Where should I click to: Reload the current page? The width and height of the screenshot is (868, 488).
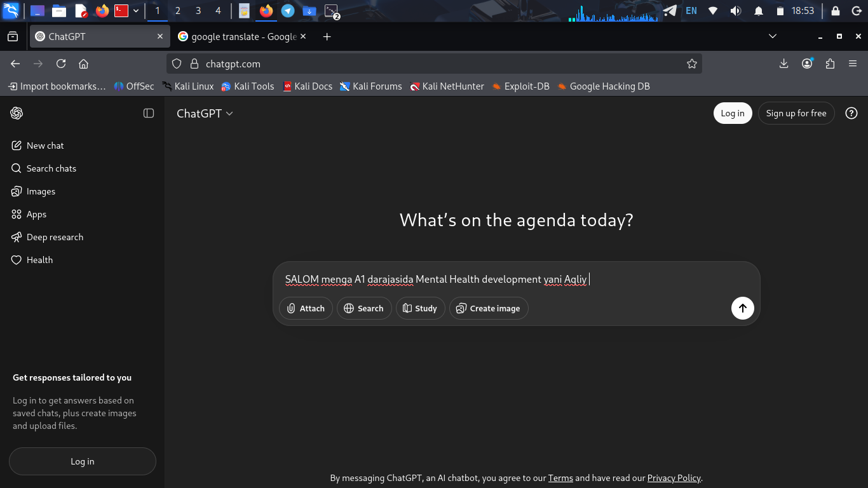point(61,64)
